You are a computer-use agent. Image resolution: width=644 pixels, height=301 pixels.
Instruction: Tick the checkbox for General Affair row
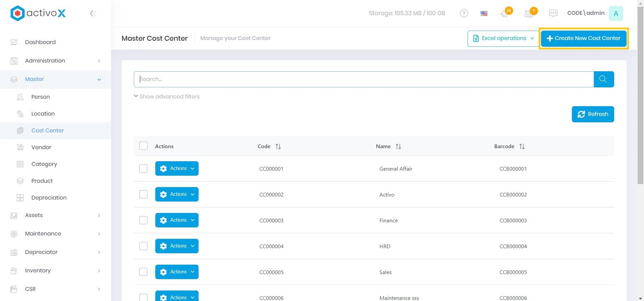pos(143,168)
